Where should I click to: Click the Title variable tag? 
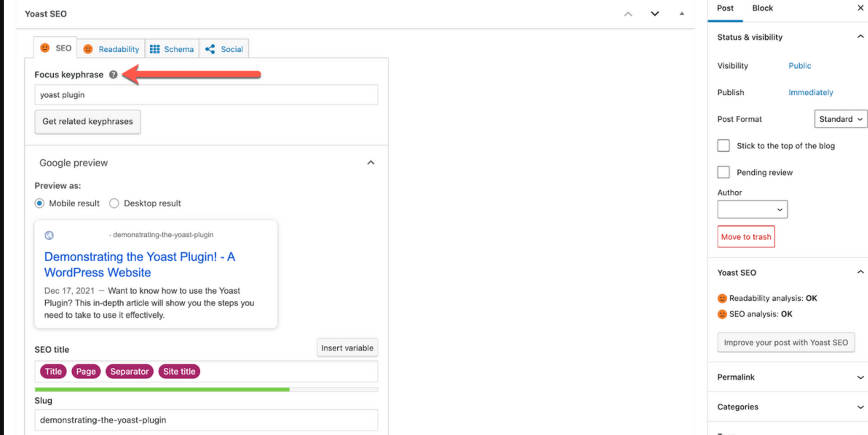(x=53, y=371)
